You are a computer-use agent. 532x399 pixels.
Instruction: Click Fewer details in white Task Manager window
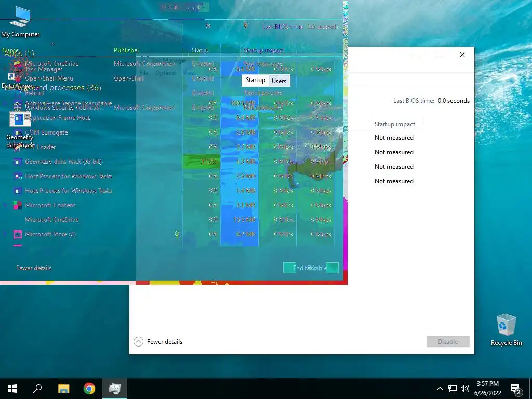165,342
